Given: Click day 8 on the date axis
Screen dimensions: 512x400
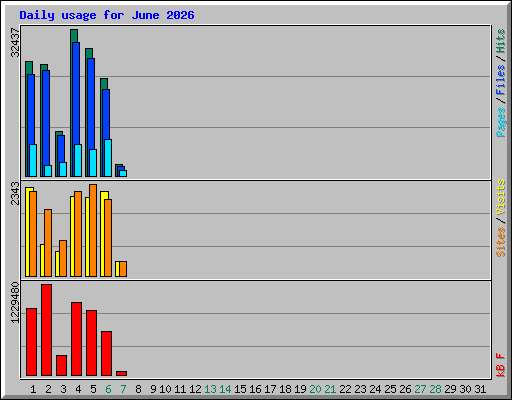Looking at the screenshot, I should pyautogui.click(x=138, y=389).
